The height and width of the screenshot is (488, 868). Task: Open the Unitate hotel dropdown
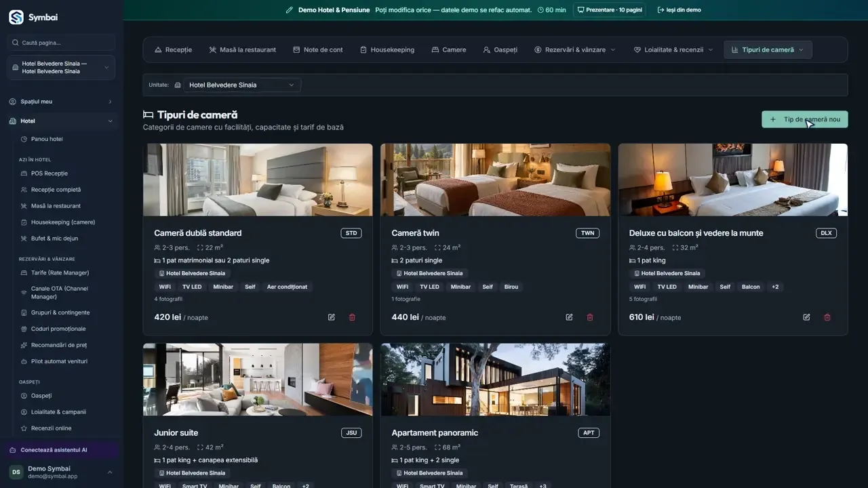[242, 85]
